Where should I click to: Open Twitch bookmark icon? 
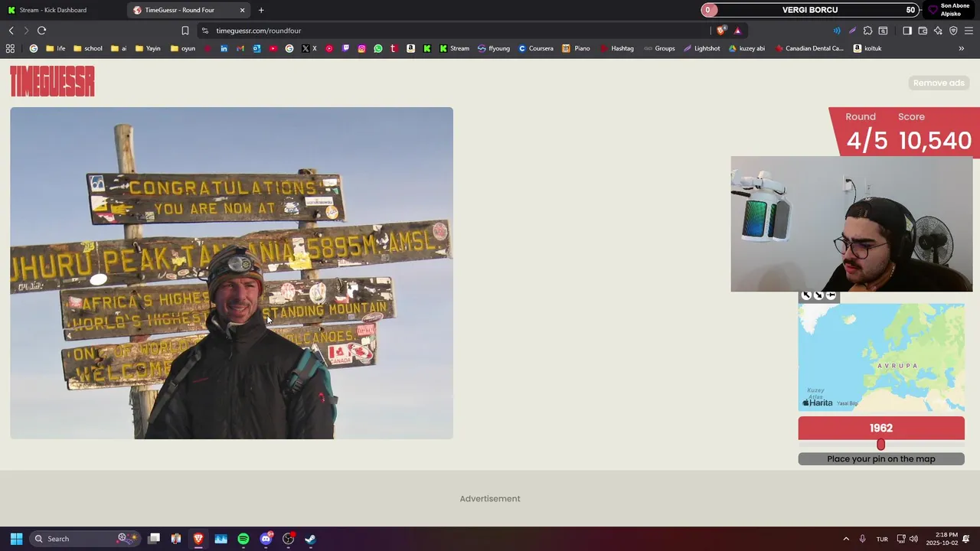[345, 48]
